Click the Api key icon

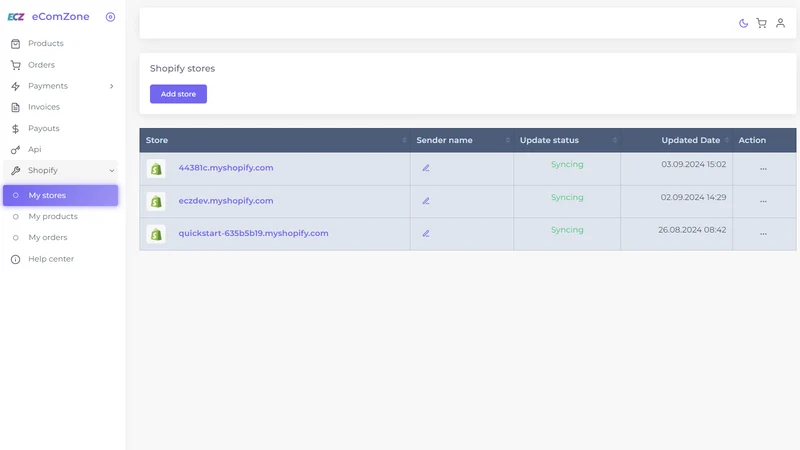15,149
